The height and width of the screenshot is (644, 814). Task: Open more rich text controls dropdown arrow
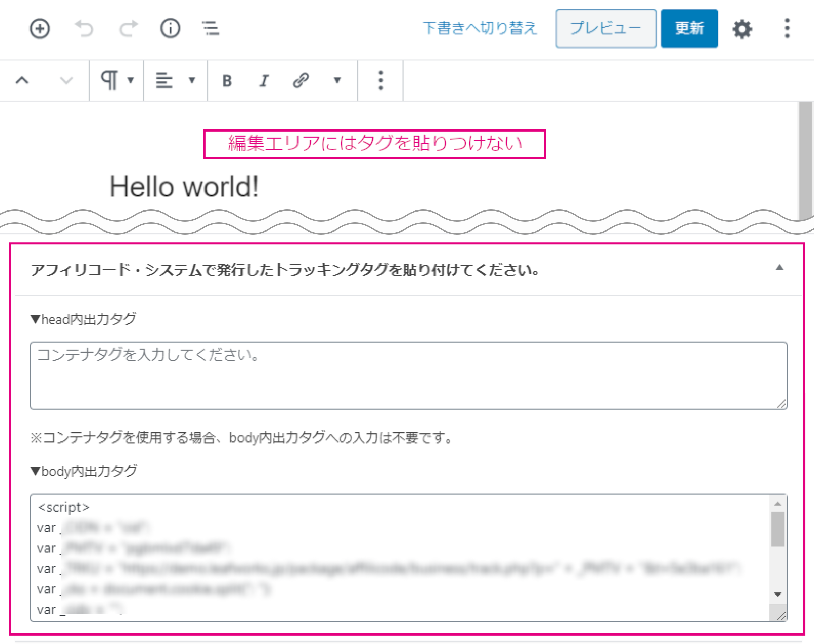(337, 80)
